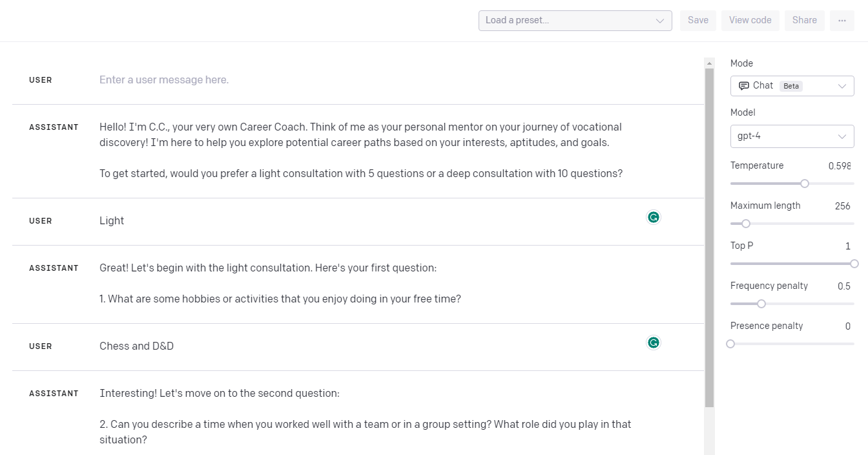Image resolution: width=868 pixels, height=455 pixels.
Task: Click the scrollbar up arrow
Action: point(709,63)
